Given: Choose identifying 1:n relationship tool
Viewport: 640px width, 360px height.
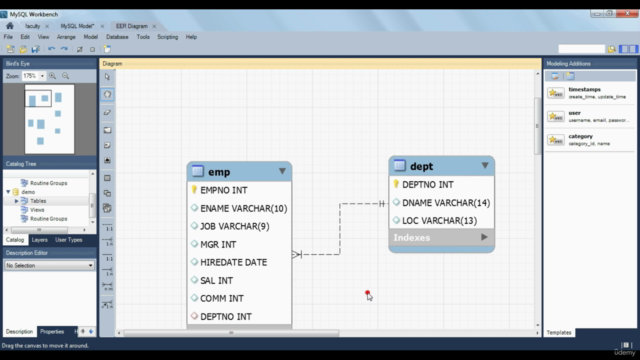Looking at the screenshot, I should [107, 271].
